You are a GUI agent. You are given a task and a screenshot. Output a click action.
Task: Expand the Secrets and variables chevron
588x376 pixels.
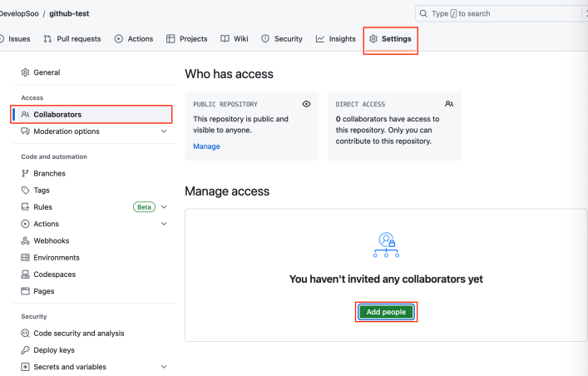(x=164, y=367)
